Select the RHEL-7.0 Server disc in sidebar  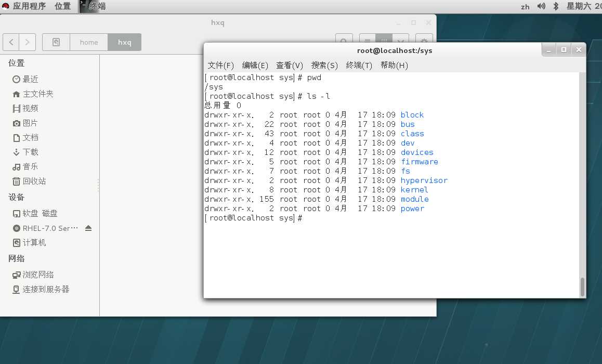50,228
